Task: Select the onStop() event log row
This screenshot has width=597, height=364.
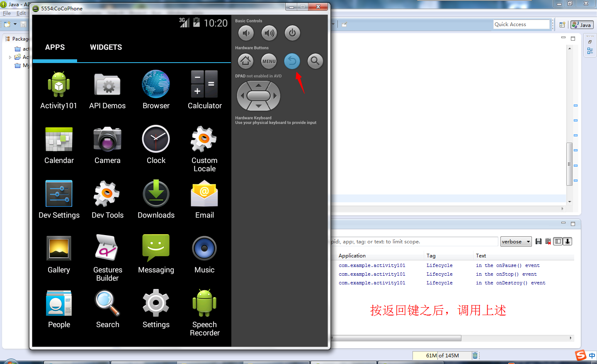Action: click(455, 274)
